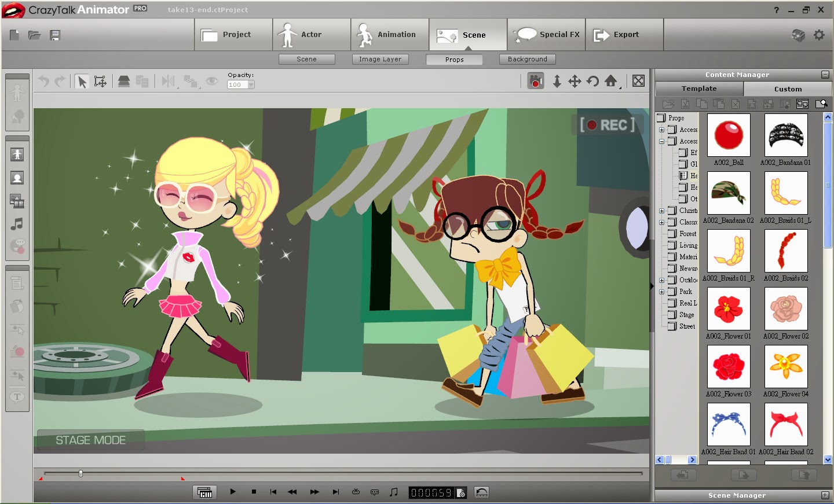Select the A002_Ball prop thumbnail

click(729, 135)
